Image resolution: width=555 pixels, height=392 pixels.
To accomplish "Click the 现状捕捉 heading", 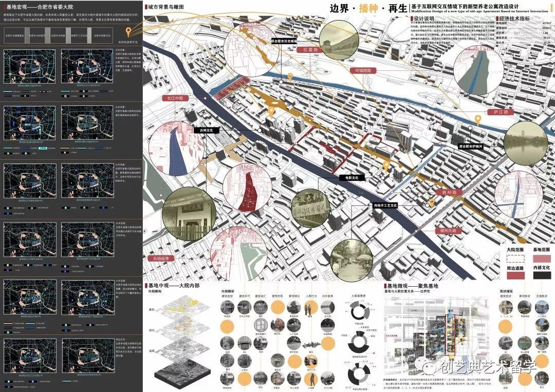I will [x=506, y=291].
